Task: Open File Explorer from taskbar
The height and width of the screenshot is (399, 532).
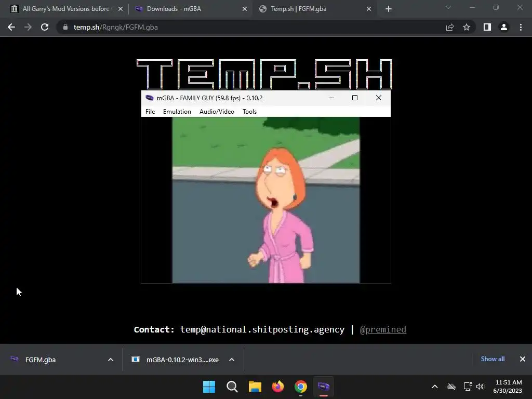Action: point(255,387)
